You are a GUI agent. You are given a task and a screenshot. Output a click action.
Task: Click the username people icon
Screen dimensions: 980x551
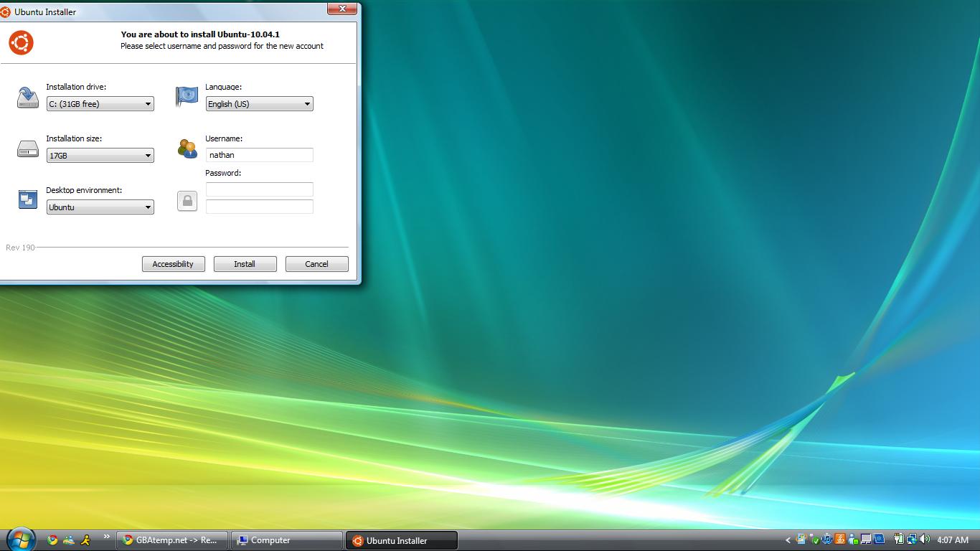pos(187,149)
